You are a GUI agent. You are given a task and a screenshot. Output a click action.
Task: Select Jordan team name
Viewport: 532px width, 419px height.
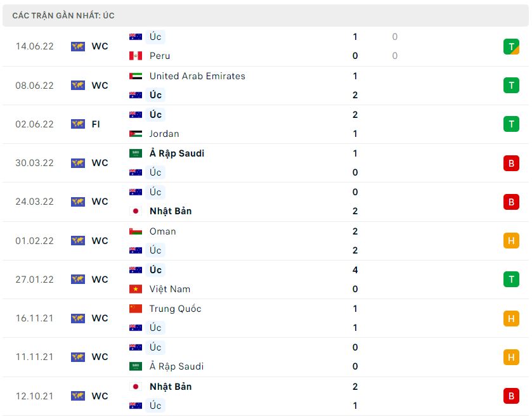point(164,134)
